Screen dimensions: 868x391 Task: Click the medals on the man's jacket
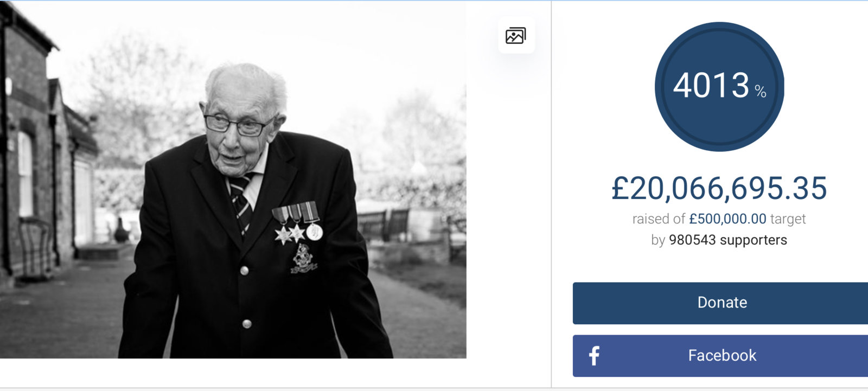point(297,223)
